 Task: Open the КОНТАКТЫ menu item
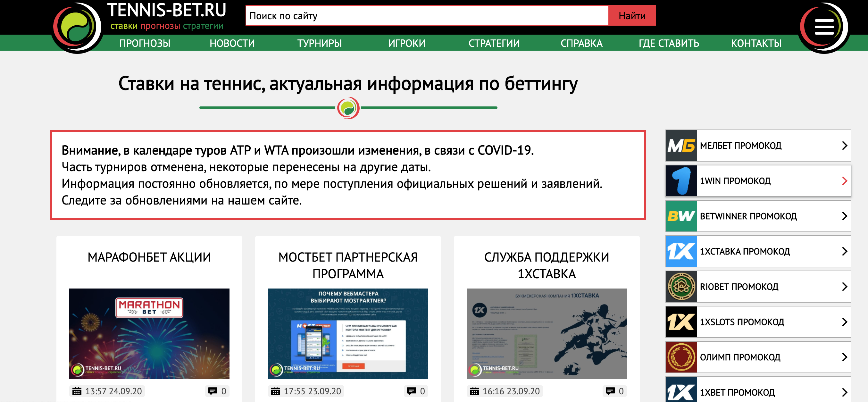tap(756, 43)
